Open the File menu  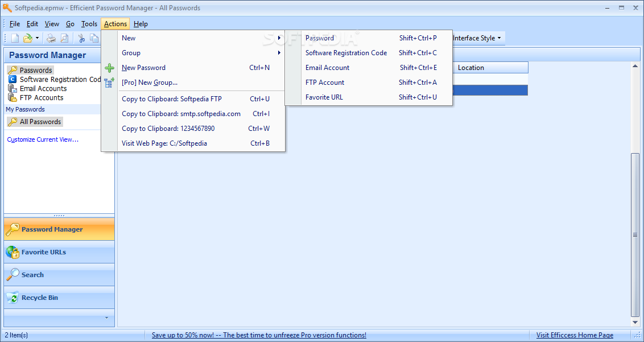14,24
